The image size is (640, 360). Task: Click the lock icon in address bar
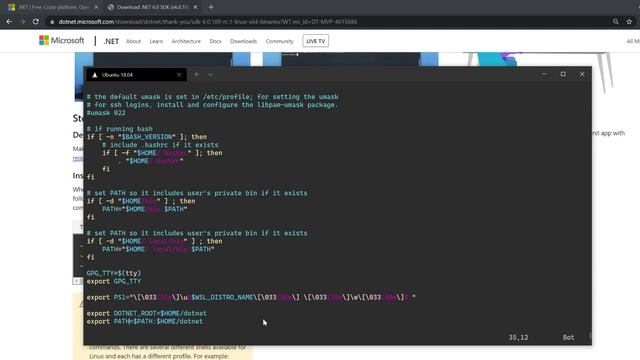[x=52, y=22]
